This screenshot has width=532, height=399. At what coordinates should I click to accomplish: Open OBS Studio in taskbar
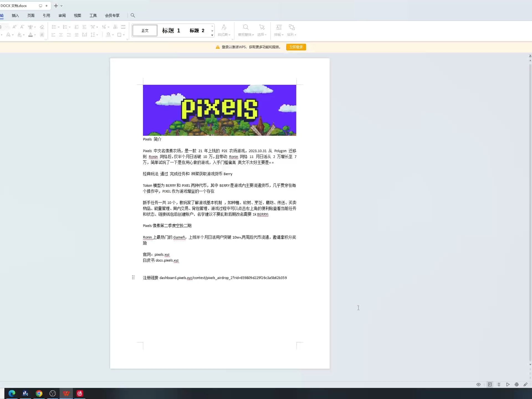53,393
